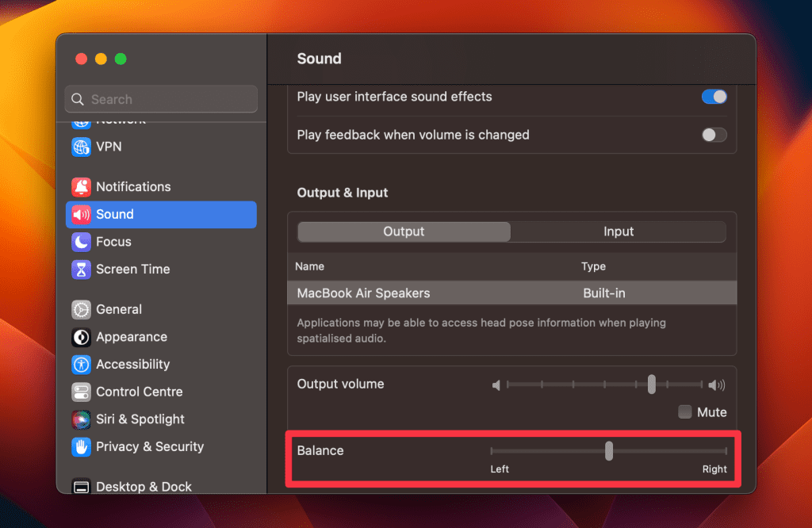
Task: Click the Output volume slider knob
Action: coord(651,385)
